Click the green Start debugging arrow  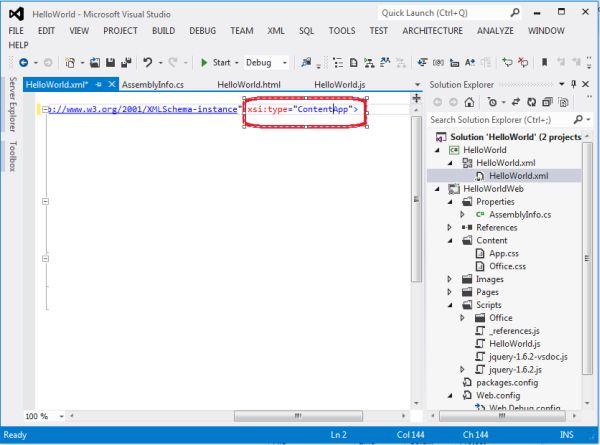pyautogui.click(x=204, y=62)
